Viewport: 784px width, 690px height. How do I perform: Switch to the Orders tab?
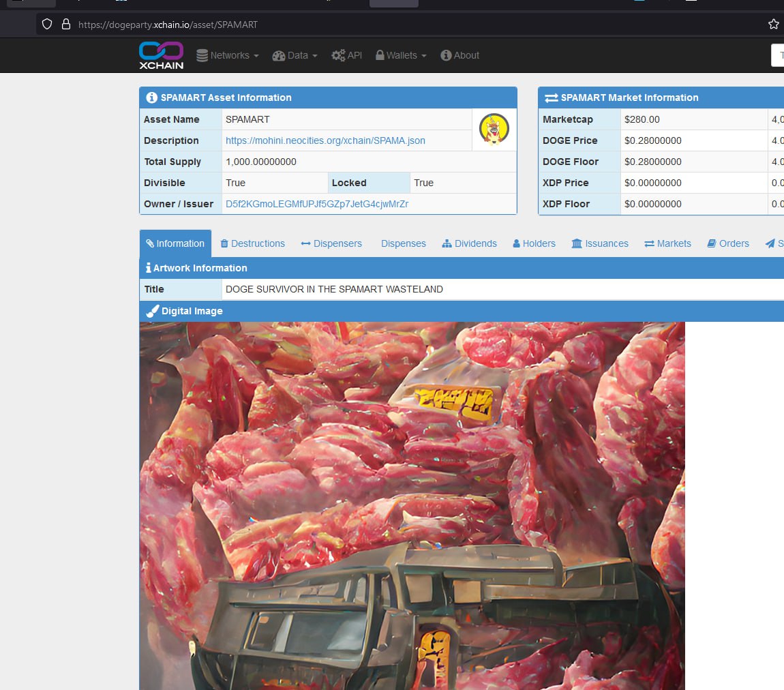pos(728,243)
